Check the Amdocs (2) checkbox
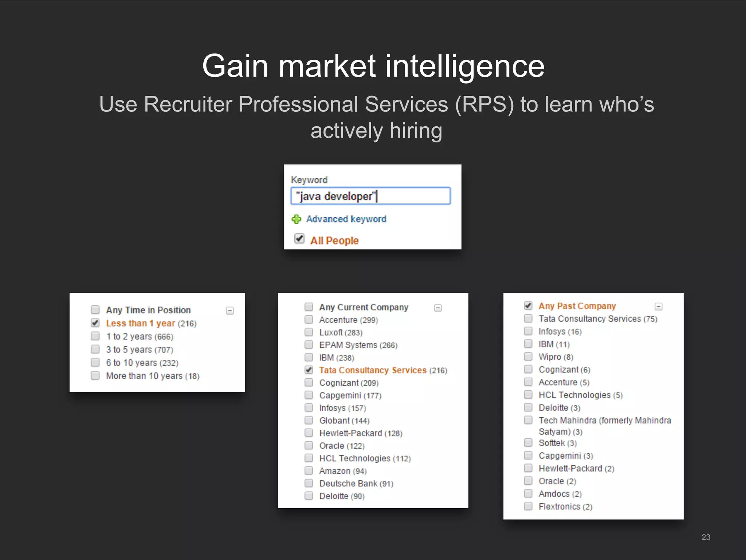 [x=528, y=493]
